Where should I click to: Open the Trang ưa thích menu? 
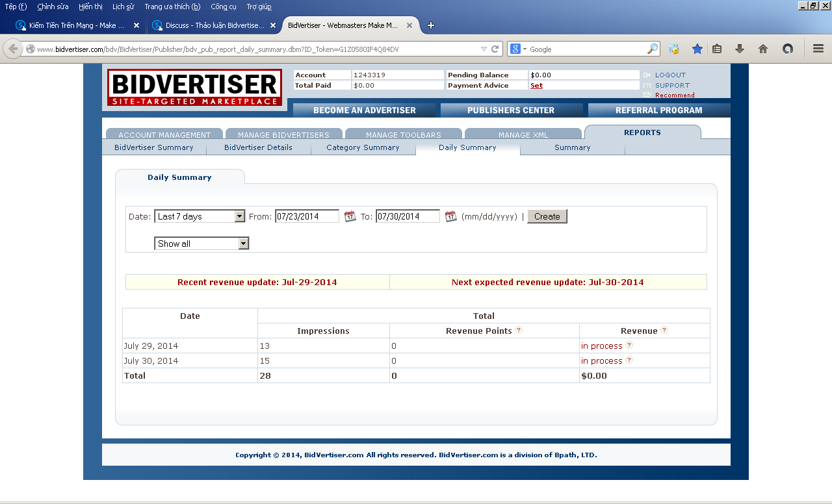(172, 6)
